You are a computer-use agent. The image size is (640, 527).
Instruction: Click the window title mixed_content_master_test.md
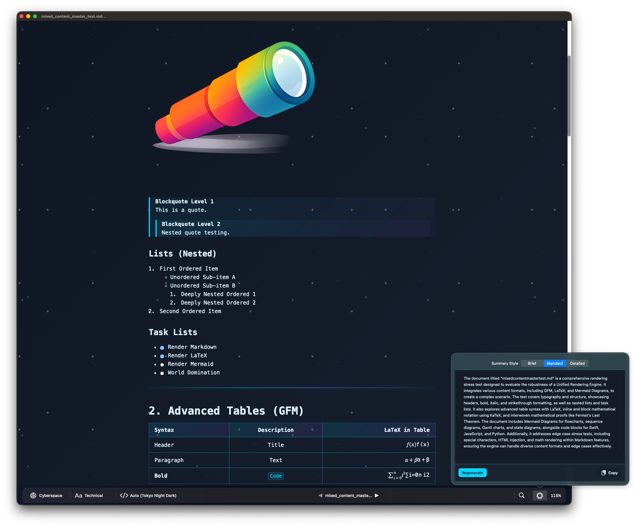(x=73, y=16)
